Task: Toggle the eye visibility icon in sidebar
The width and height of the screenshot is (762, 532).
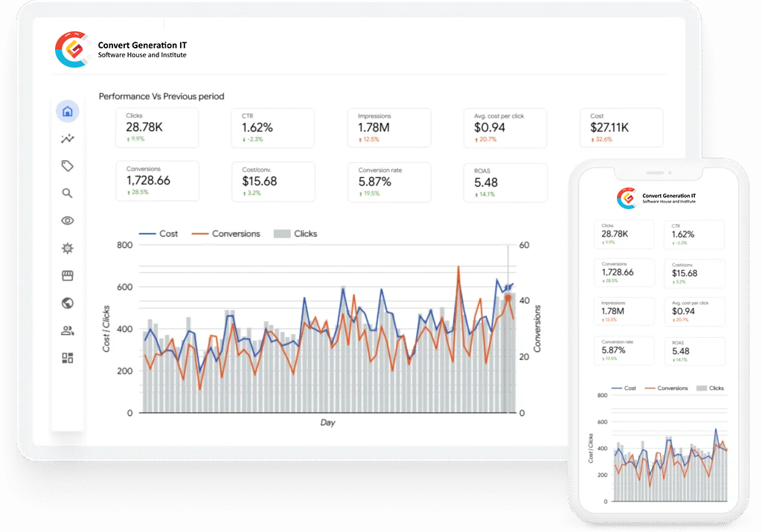Action: point(67,221)
